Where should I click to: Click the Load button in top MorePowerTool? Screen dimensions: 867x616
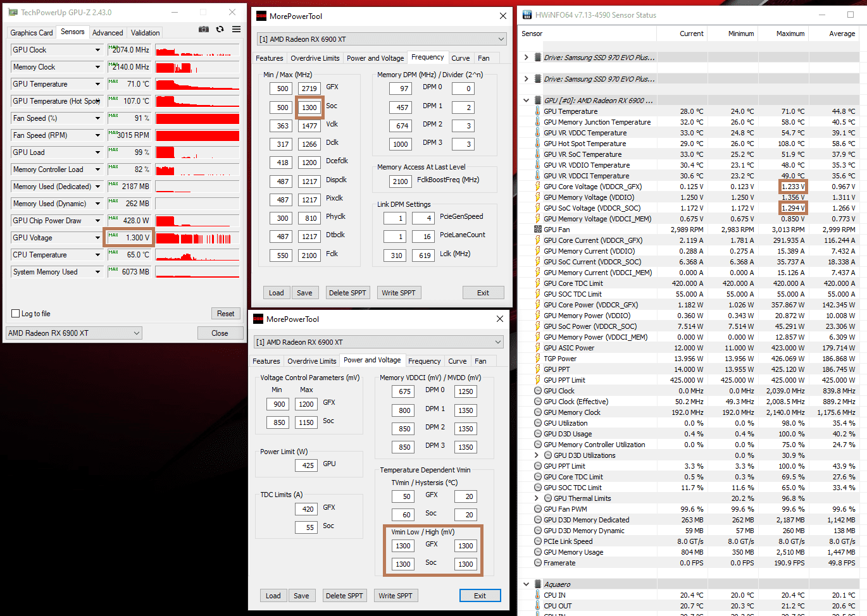tap(277, 293)
